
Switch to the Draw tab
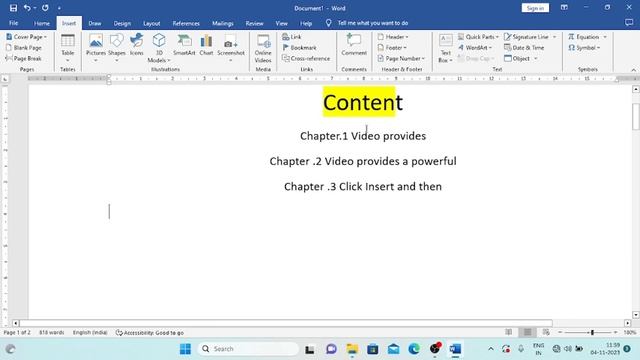click(95, 23)
